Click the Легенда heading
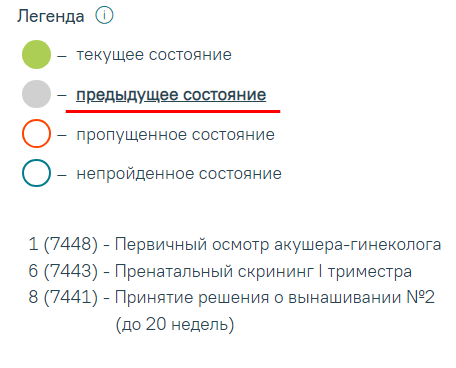The image size is (456, 368). (51, 16)
